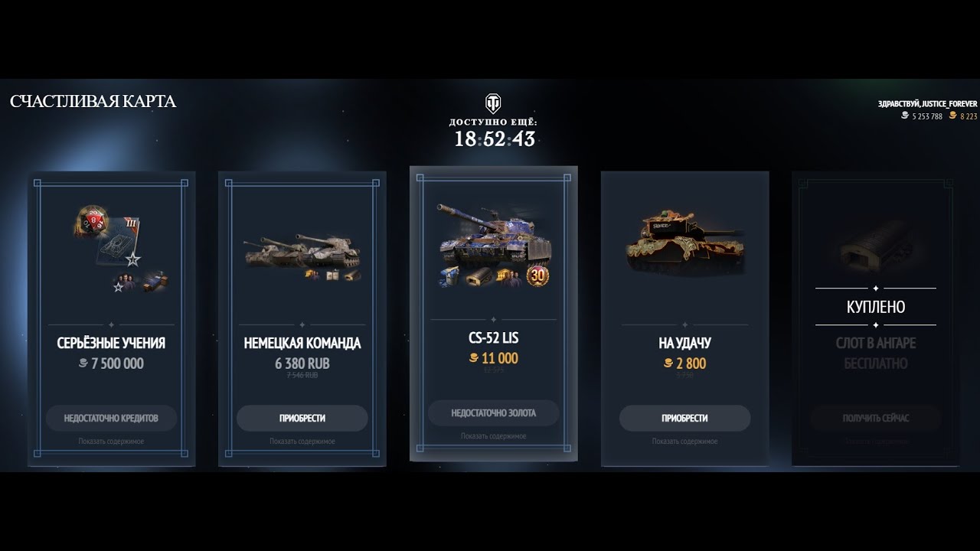This screenshot has width=980, height=551.
Task: Show contents of CS-52 LIS offer
Action: (494, 436)
